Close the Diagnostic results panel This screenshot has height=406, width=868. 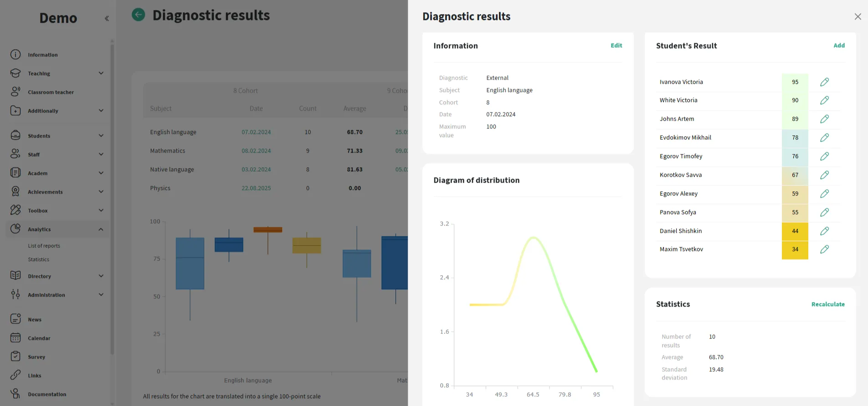858,17
